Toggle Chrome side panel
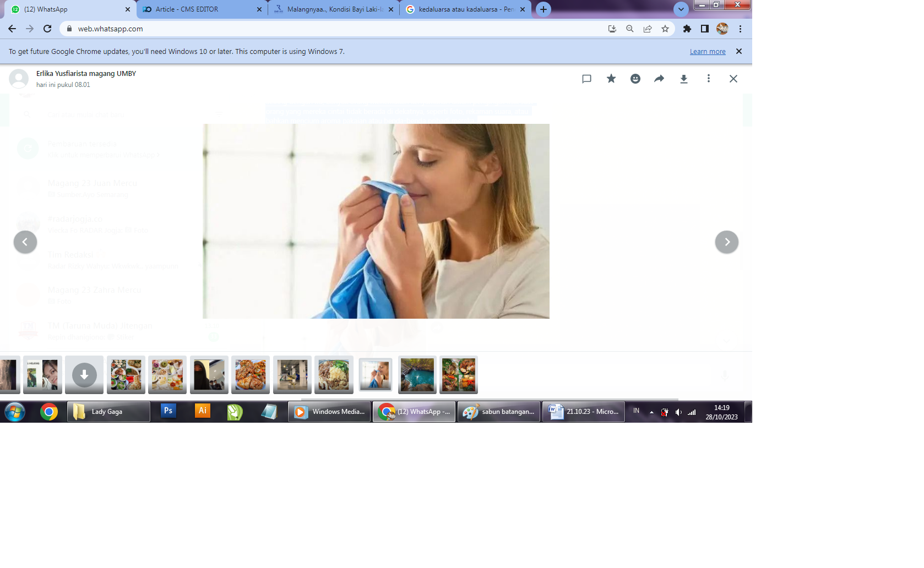This screenshot has height=568, width=924. [704, 29]
